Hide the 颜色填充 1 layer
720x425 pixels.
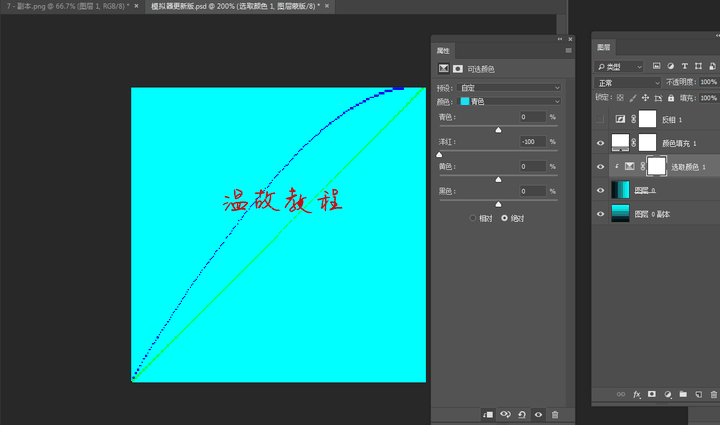click(600, 143)
